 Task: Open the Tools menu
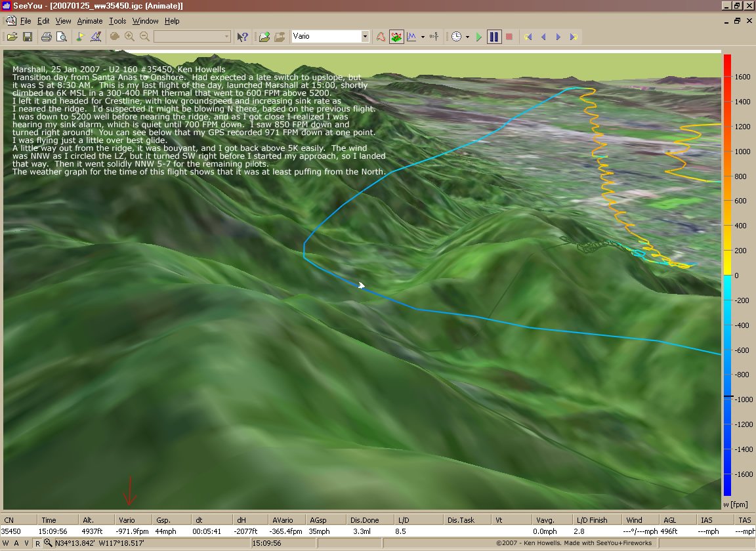click(117, 21)
